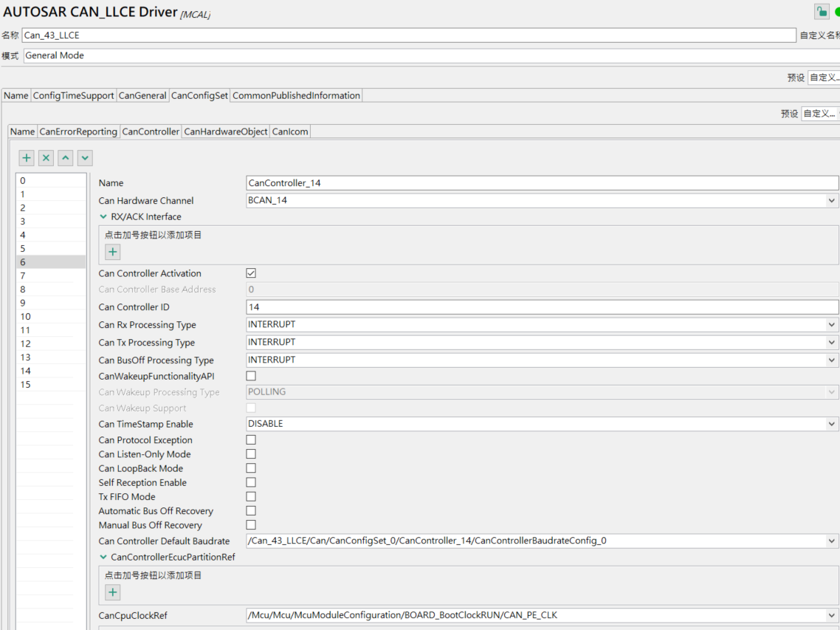The height and width of the screenshot is (630, 840).
Task: Open the CanGeneral tab
Action: pos(142,95)
